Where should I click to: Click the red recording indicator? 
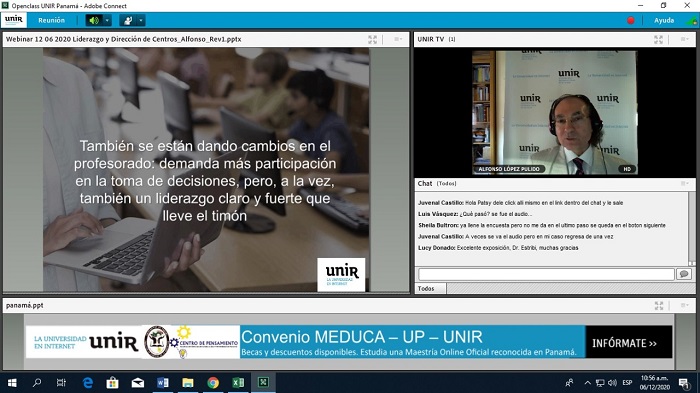(x=630, y=21)
